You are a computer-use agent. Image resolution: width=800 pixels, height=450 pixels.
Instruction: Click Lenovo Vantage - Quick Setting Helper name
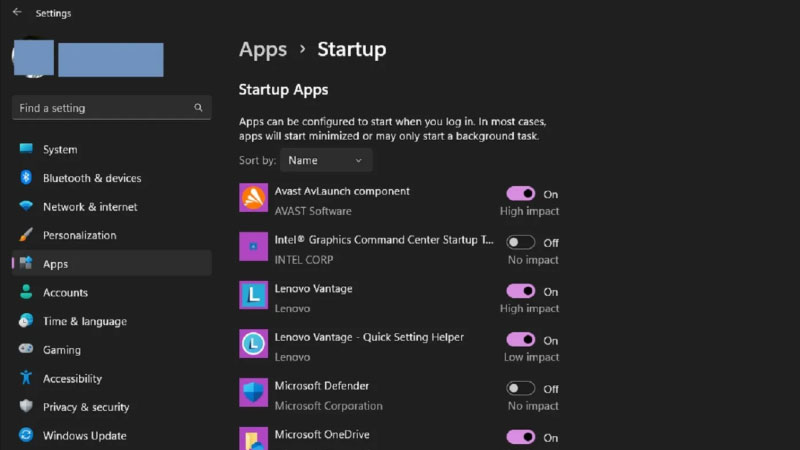click(369, 337)
